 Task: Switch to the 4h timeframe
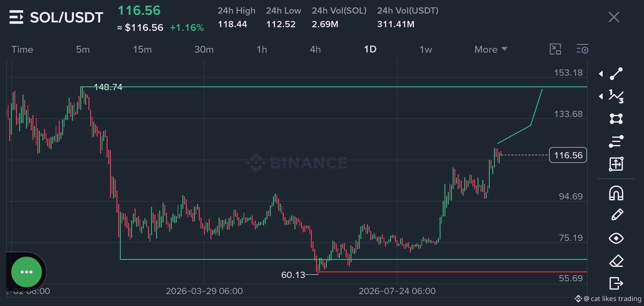(x=315, y=49)
